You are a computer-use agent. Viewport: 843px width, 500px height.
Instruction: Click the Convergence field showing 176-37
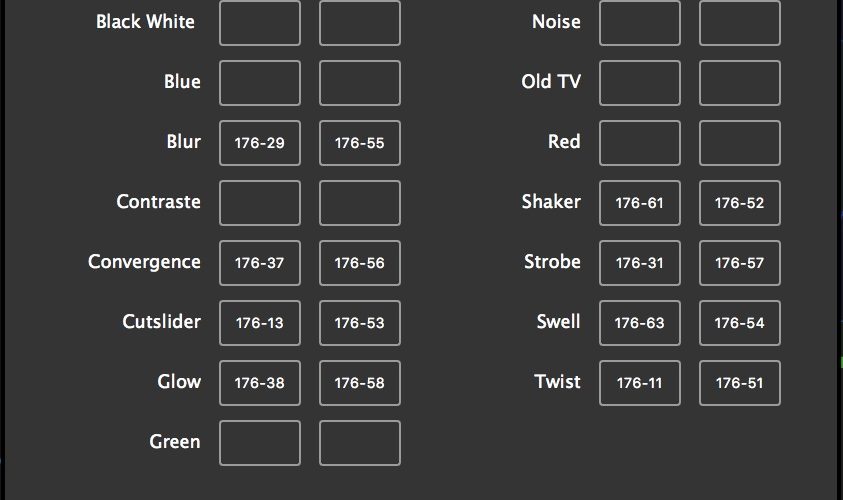260,263
